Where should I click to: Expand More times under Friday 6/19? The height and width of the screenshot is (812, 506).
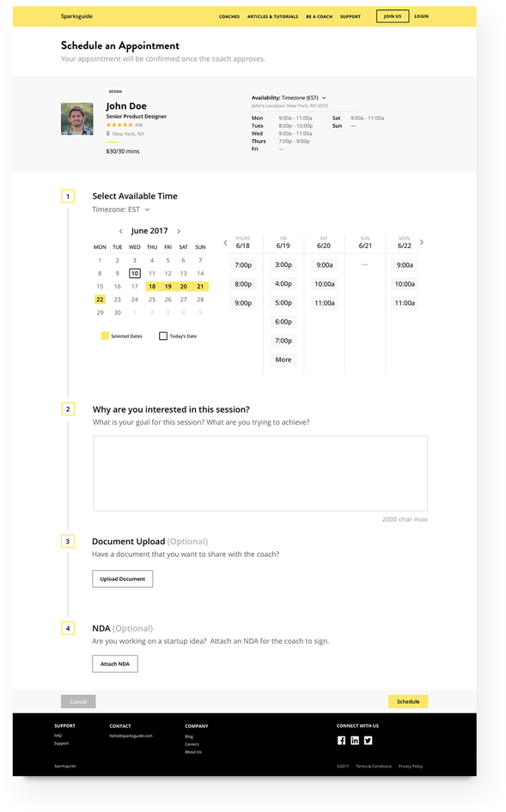(x=283, y=360)
